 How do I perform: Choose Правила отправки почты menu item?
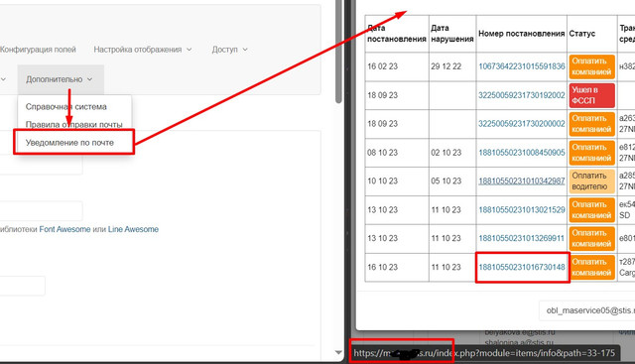click(x=73, y=125)
